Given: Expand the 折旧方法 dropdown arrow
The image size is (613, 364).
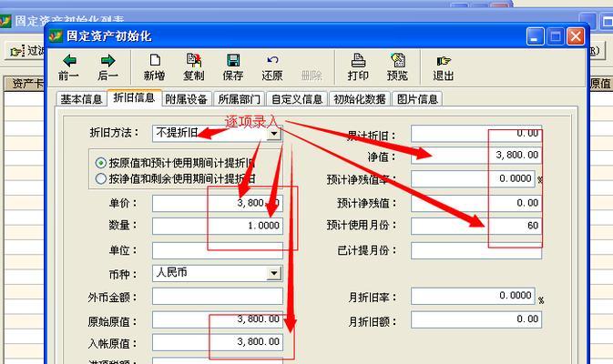Looking at the screenshot, I should click(274, 133).
